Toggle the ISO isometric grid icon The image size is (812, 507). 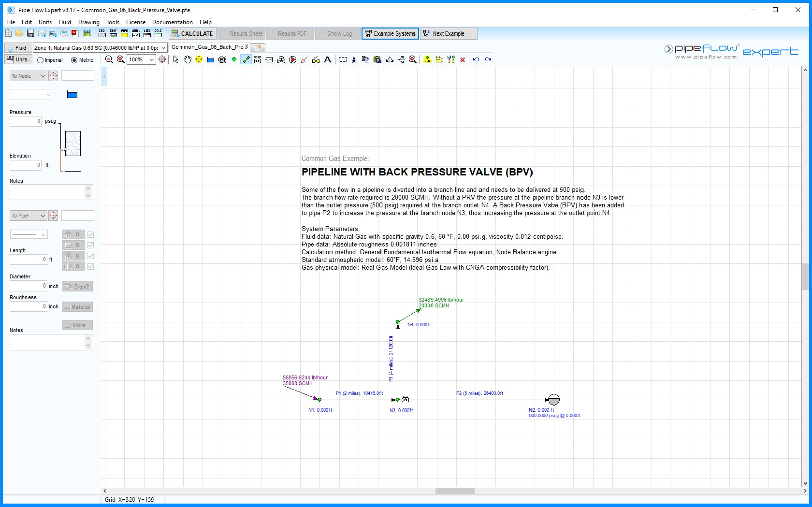[x=102, y=33]
